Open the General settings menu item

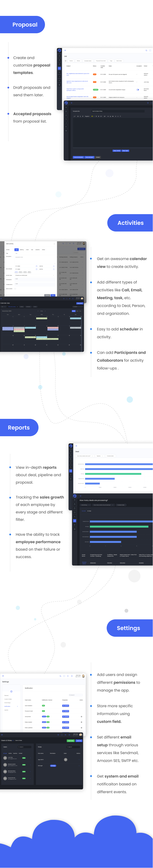(x=6, y=696)
